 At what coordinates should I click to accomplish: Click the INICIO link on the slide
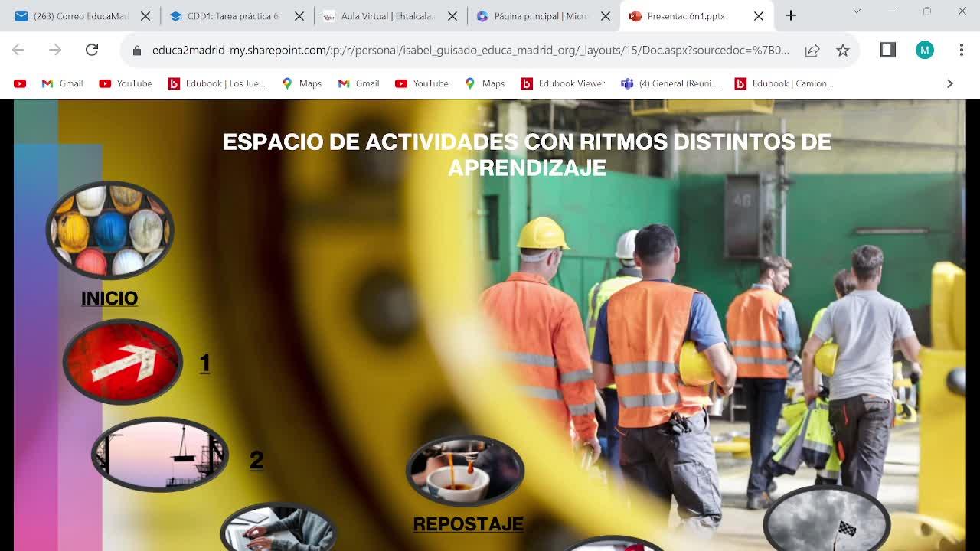point(109,298)
